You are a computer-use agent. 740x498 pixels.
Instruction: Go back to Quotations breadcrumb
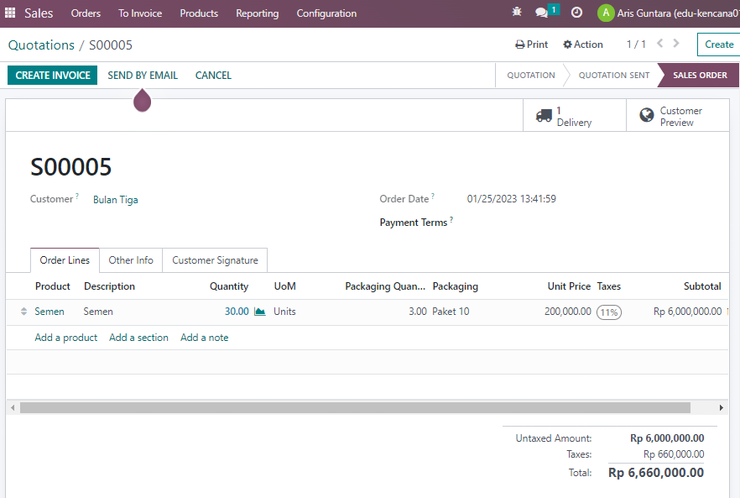(41, 45)
